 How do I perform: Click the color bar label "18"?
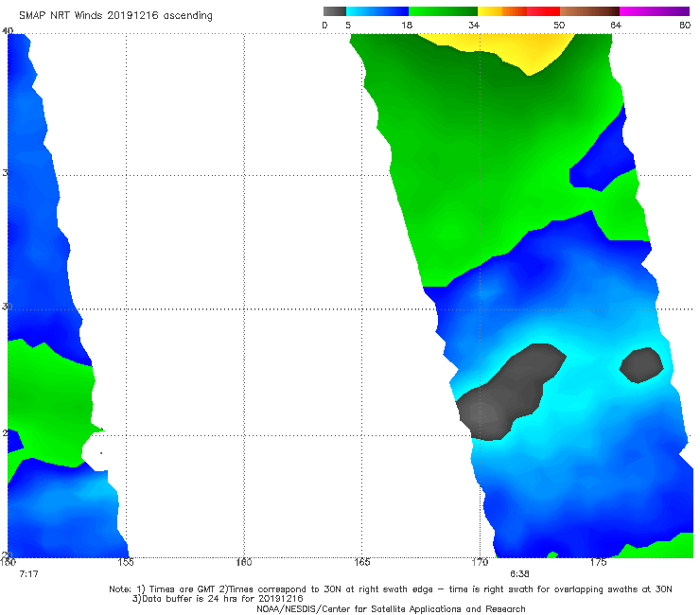coord(407,26)
